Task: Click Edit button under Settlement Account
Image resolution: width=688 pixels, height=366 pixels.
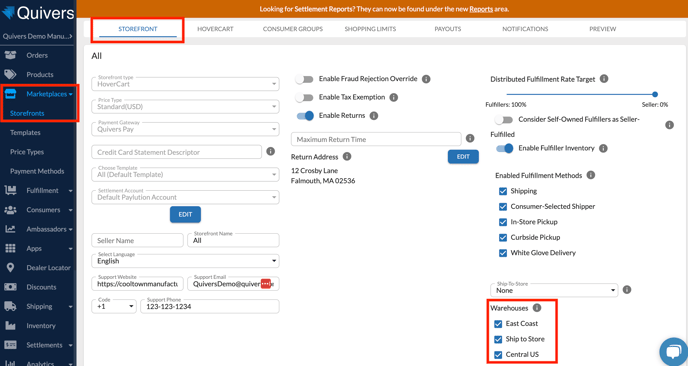Action: [x=185, y=215]
